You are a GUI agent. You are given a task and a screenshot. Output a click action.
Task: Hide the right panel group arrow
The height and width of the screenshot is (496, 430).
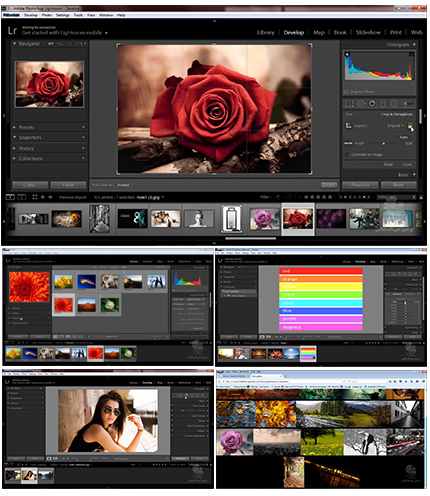coord(425,116)
